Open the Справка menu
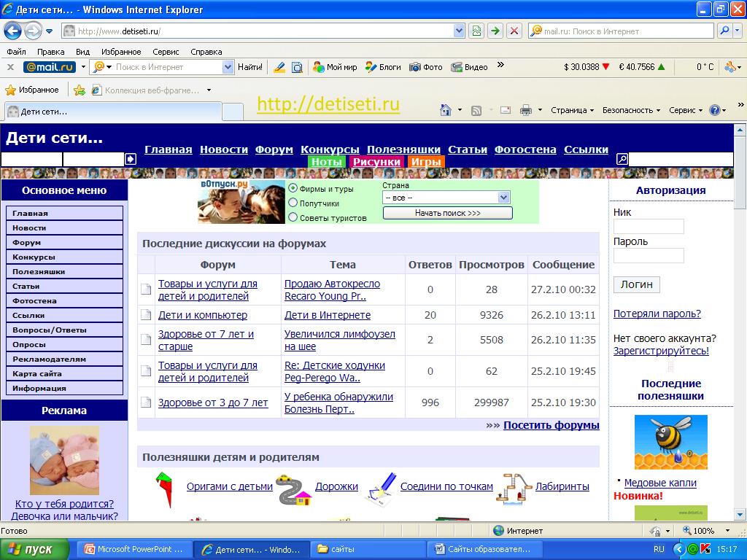Image resolution: width=747 pixels, height=560 pixels. (206, 52)
